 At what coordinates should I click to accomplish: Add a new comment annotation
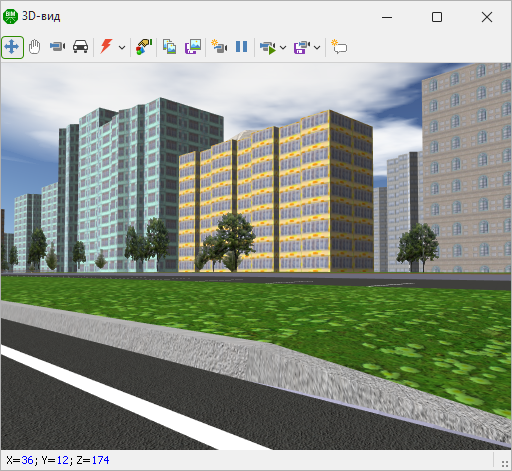pos(339,47)
